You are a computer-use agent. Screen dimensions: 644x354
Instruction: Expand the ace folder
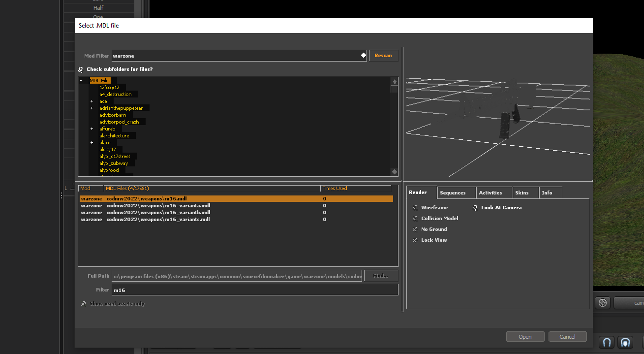pyautogui.click(x=92, y=101)
